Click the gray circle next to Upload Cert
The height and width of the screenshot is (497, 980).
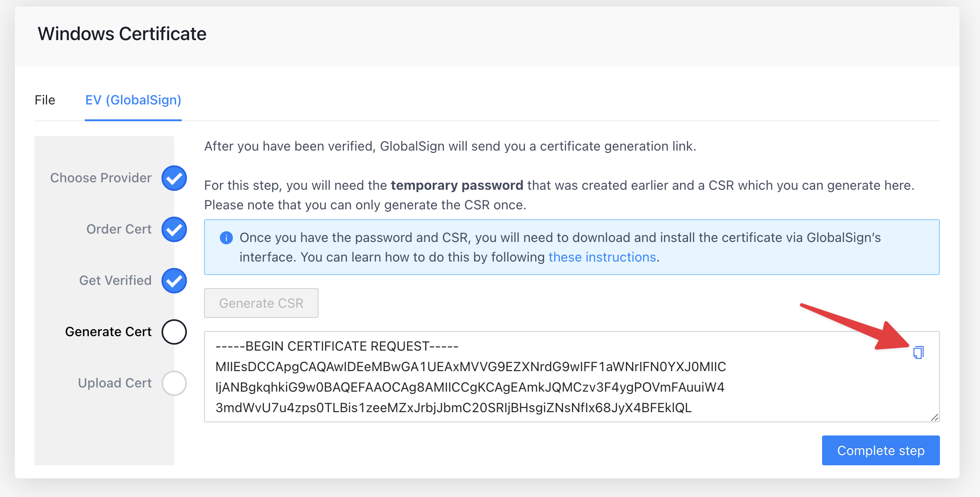point(174,383)
